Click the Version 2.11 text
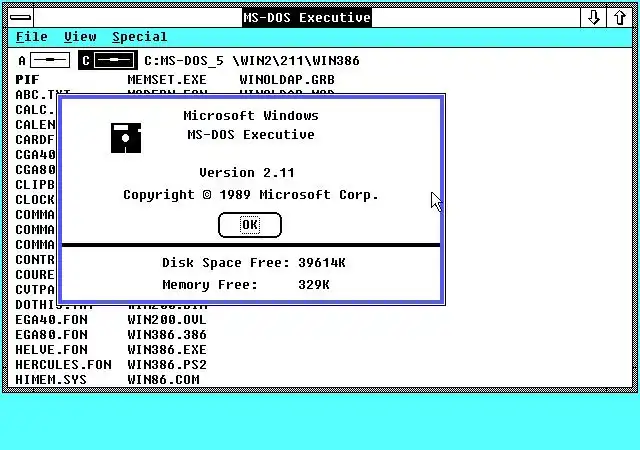The width and height of the screenshot is (640, 450). [x=247, y=173]
